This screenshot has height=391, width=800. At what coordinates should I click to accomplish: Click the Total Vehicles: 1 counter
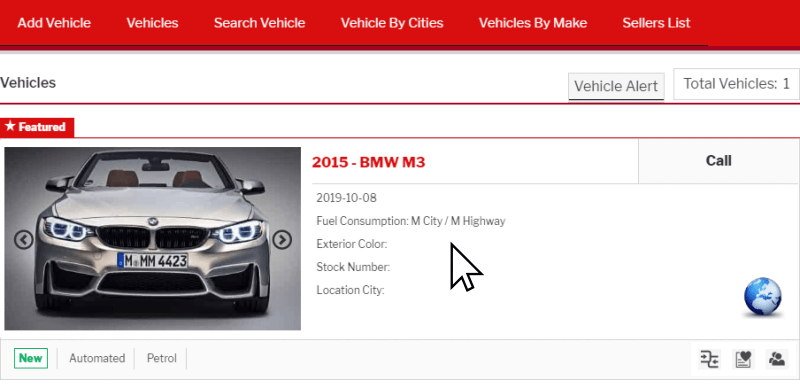click(x=736, y=84)
